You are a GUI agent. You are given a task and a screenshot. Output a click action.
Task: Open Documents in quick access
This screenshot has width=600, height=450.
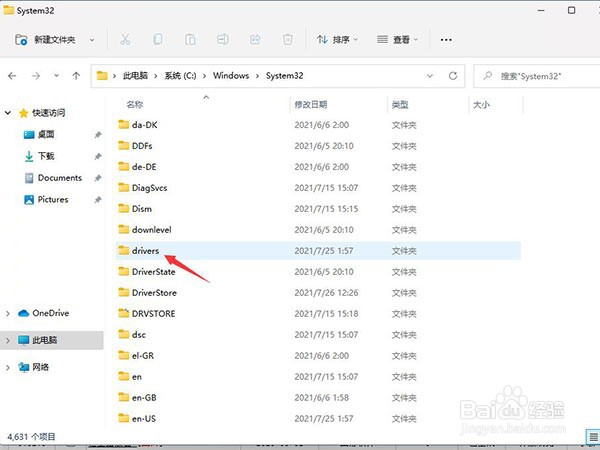coord(53,178)
